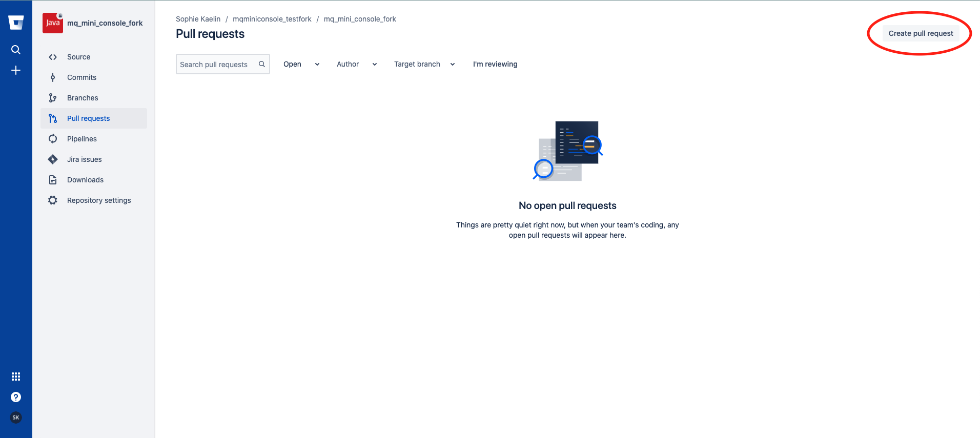Click the Repository settings gear icon
Screen dimensions: 980x438
(x=53, y=200)
